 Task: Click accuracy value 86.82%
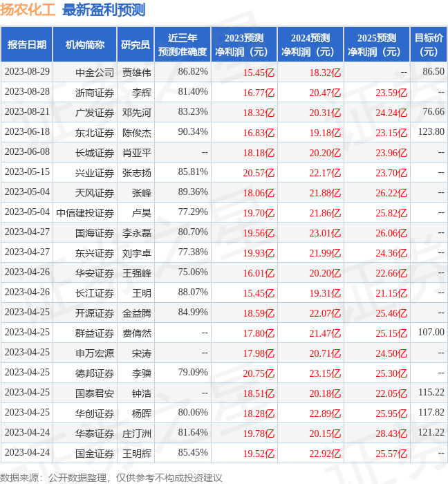[x=193, y=72]
